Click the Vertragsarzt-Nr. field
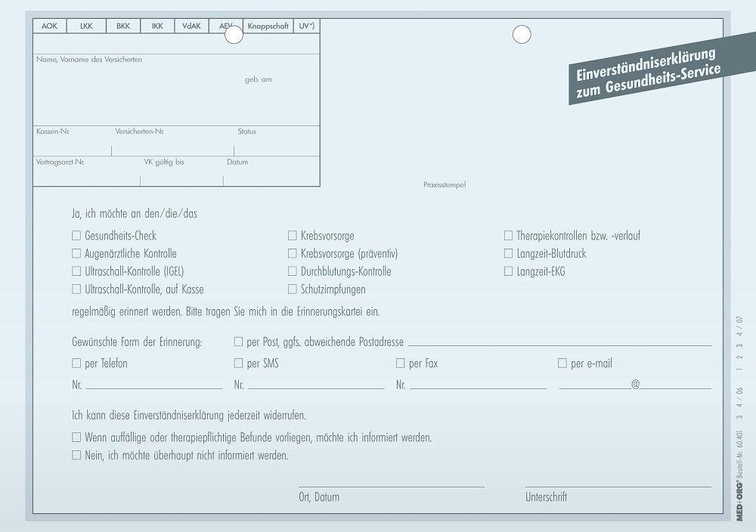The height and width of the screenshot is (532, 756). [87, 172]
